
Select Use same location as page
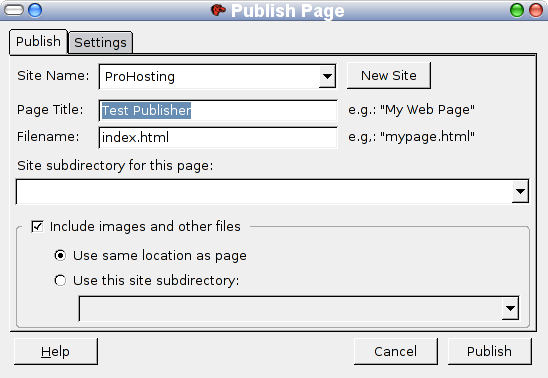[60, 256]
